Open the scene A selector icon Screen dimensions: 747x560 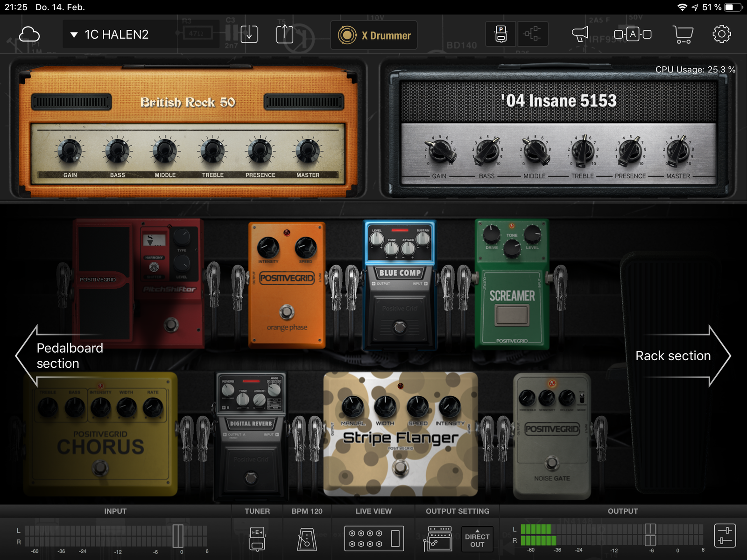(633, 34)
